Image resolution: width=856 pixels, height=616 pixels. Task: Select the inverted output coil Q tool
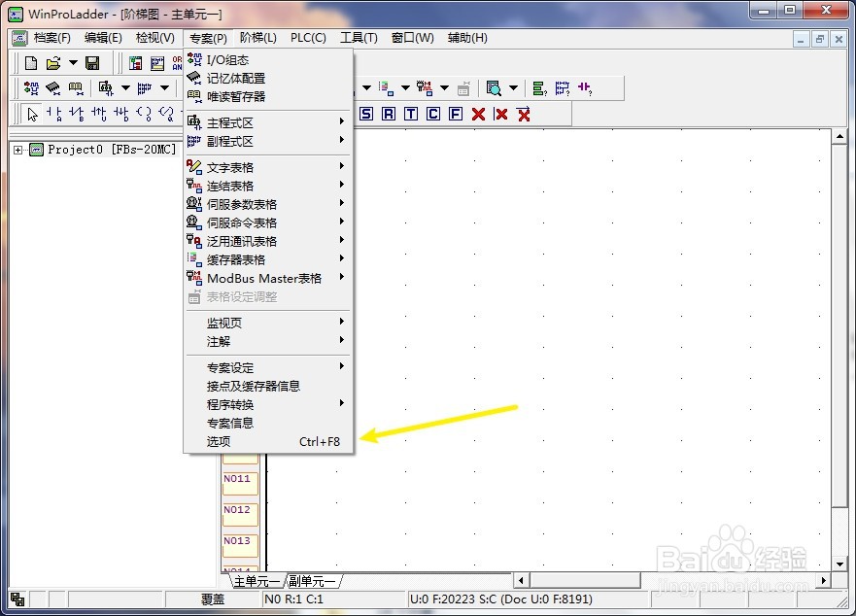(166, 114)
